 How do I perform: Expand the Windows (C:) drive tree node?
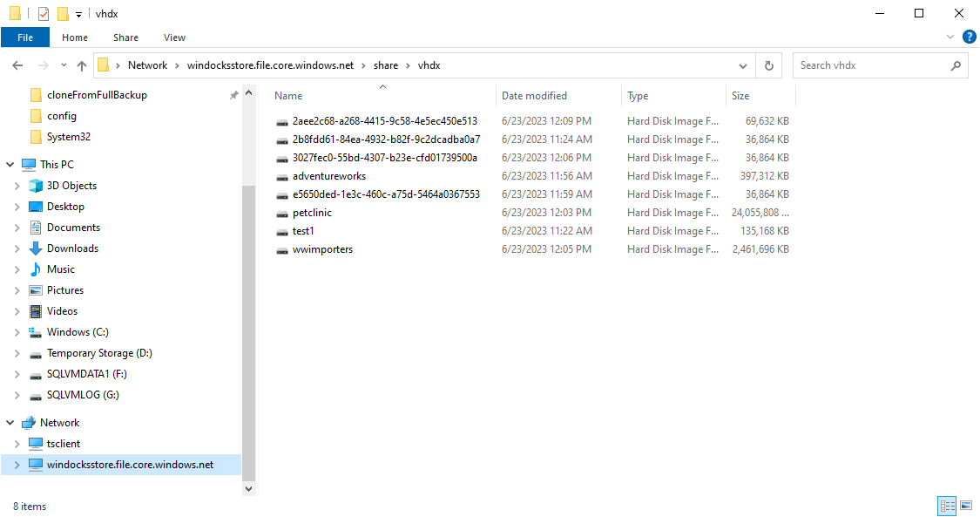(17, 332)
